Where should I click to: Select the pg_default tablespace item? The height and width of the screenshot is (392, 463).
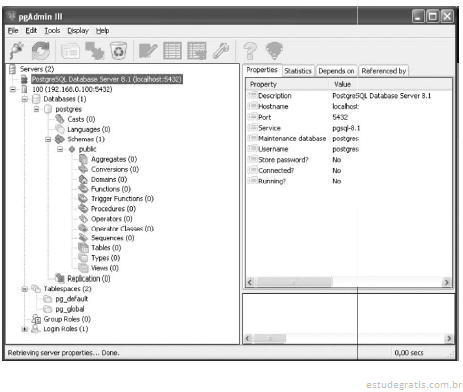[72, 299]
